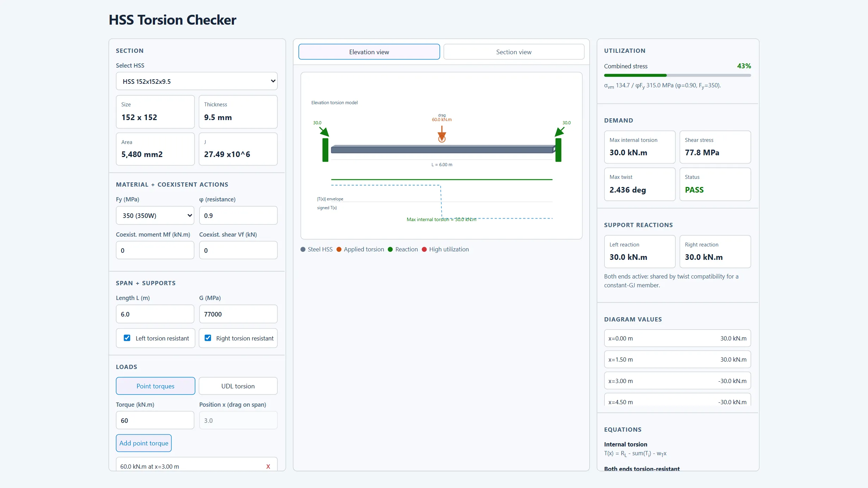Click the Combined stress utilization bar
Screen dimensions: 868x488
coord(677,75)
